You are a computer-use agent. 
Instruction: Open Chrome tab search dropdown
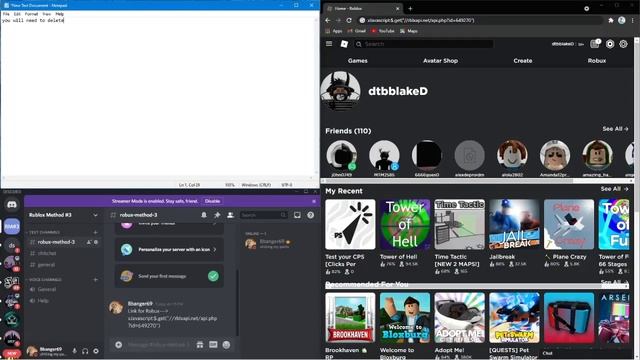(x=587, y=8)
